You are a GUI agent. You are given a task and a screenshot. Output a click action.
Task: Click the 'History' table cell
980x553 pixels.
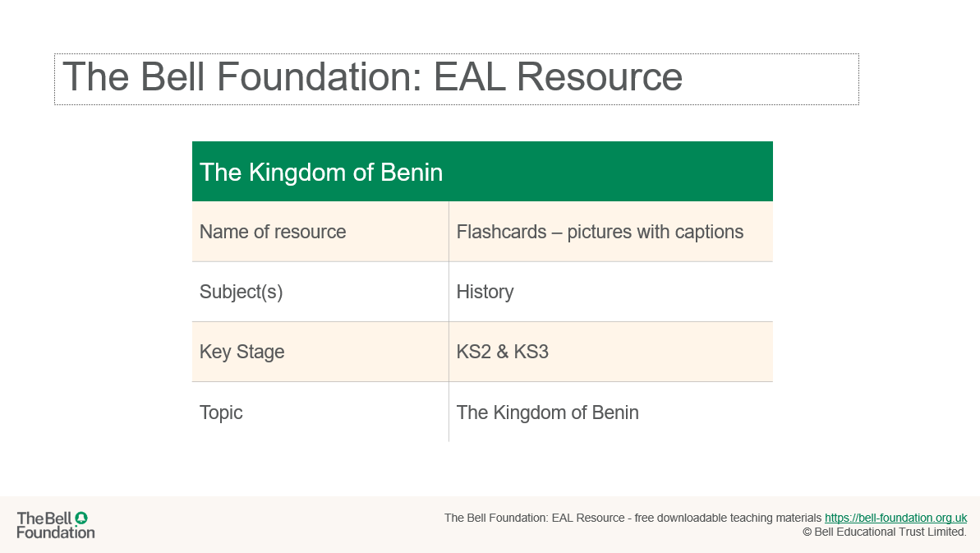tap(610, 292)
